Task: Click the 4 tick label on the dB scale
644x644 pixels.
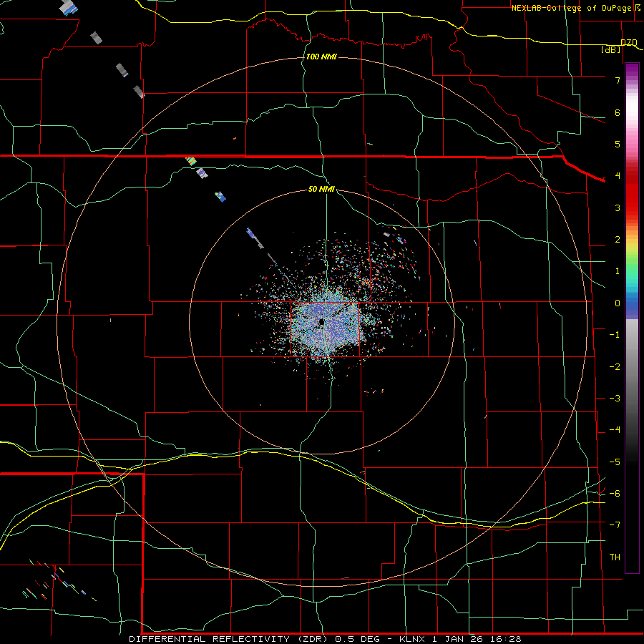Action: pyautogui.click(x=618, y=176)
